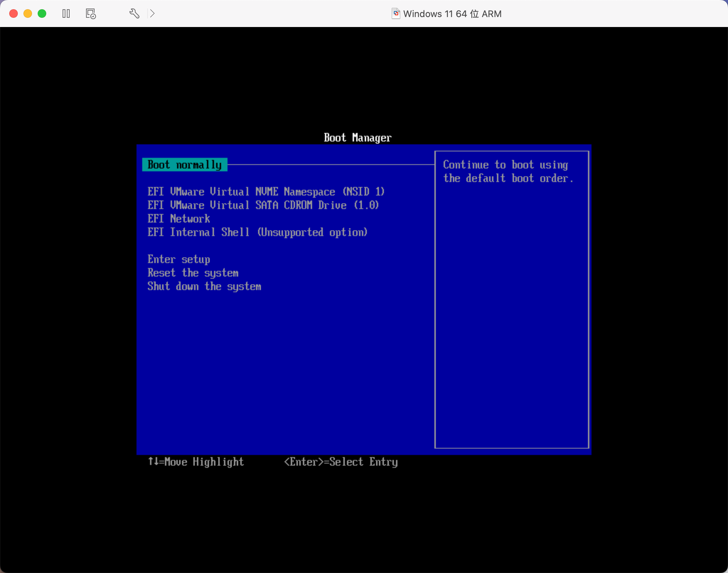Open the wrench settings icon
The width and height of the screenshot is (728, 573).
pos(134,14)
